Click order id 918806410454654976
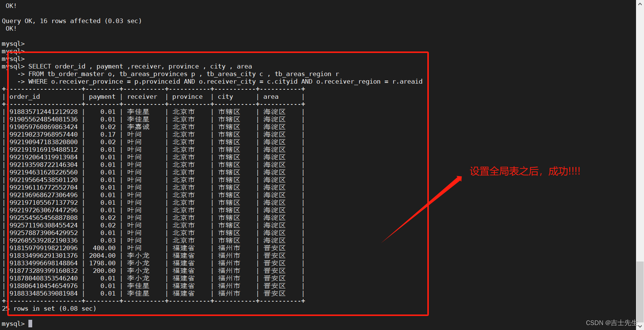The width and height of the screenshot is (644, 330). click(x=44, y=286)
